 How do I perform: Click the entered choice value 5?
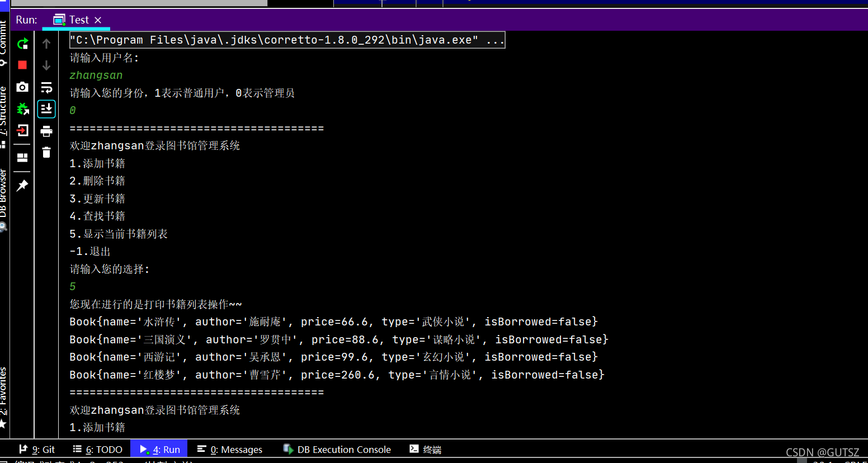[73, 287]
